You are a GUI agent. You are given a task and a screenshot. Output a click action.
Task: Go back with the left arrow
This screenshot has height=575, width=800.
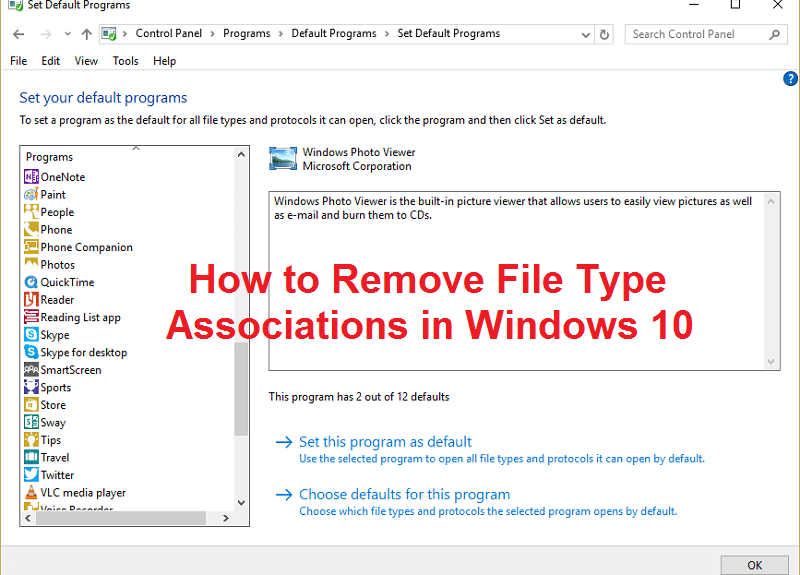point(18,34)
